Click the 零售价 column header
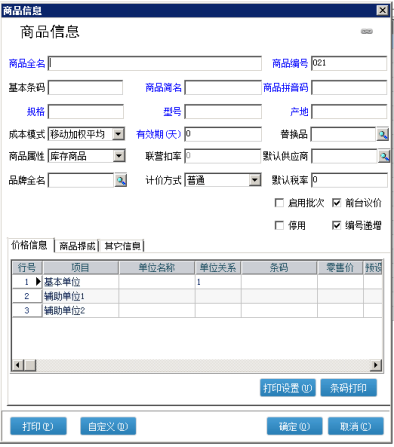Screen dimensions: 394x447 [x=340, y=268]
